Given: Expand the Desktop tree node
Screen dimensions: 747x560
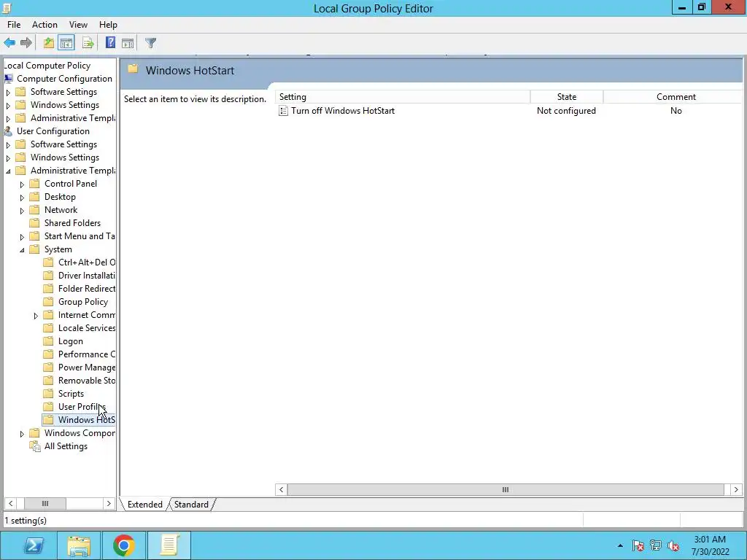Looking at the screenshot, I should point(22,197).
